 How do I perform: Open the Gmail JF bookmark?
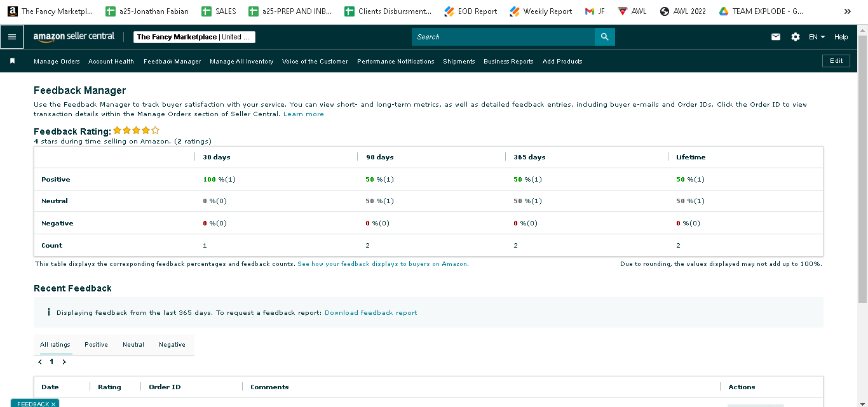pos(595,11)
